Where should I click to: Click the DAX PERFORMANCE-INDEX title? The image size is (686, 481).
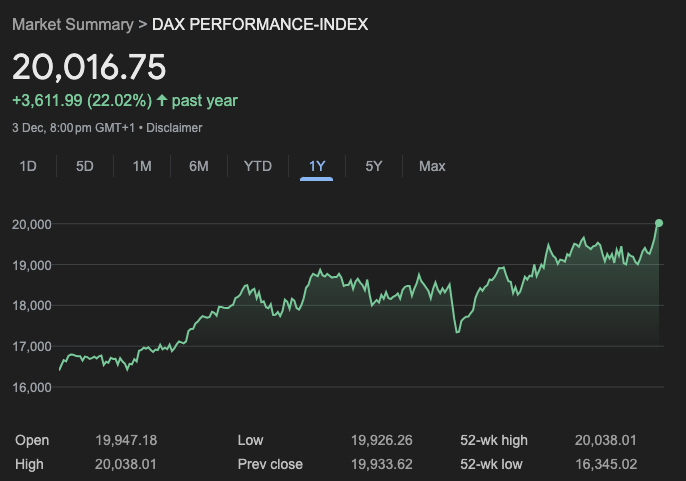(x=260, y=25)
